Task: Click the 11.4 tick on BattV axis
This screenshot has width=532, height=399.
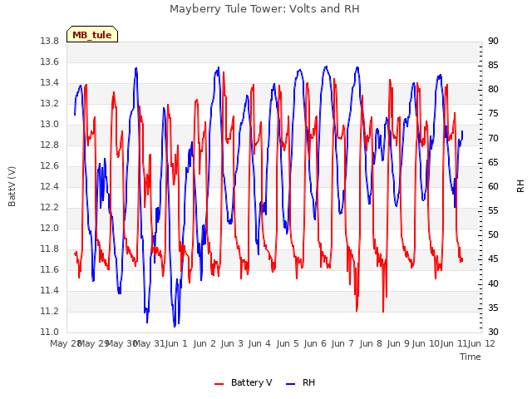Action: (50, 290)
